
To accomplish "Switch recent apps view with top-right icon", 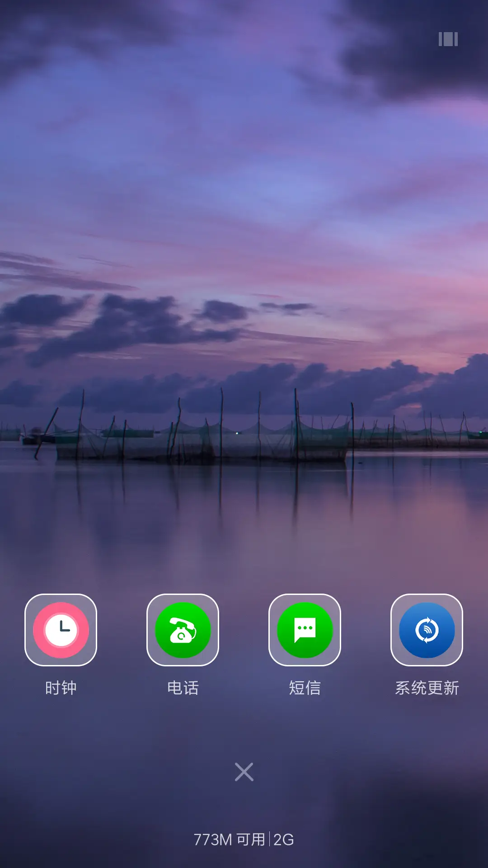I will pyautogui.click(x=448, y=39).
